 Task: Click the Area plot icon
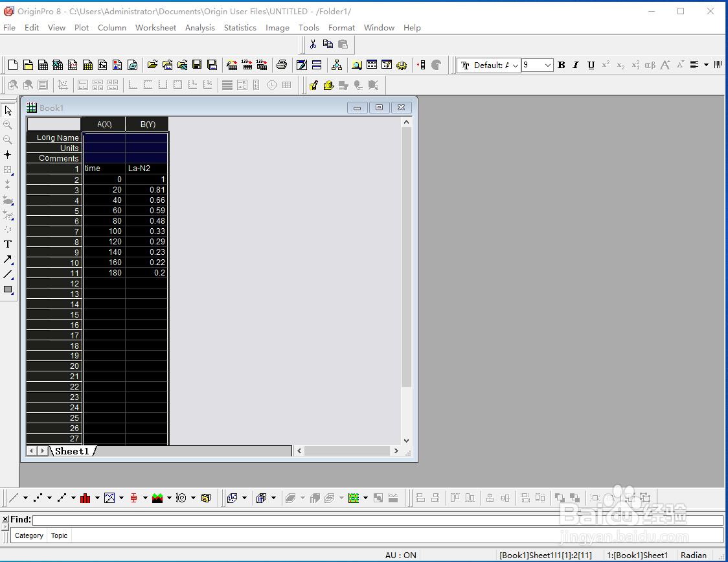(157, 498)
